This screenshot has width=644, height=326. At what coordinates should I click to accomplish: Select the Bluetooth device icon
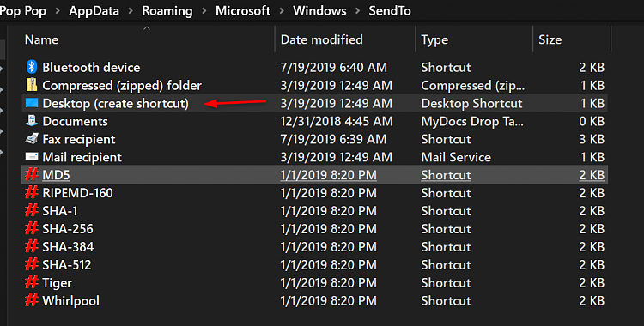click(x=32, y=67)
